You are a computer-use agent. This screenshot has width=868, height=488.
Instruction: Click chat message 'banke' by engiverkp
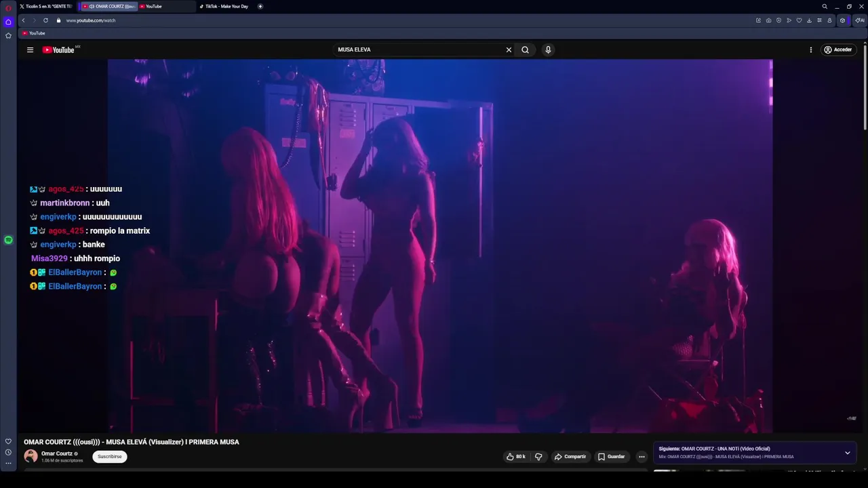coord(94,244)
